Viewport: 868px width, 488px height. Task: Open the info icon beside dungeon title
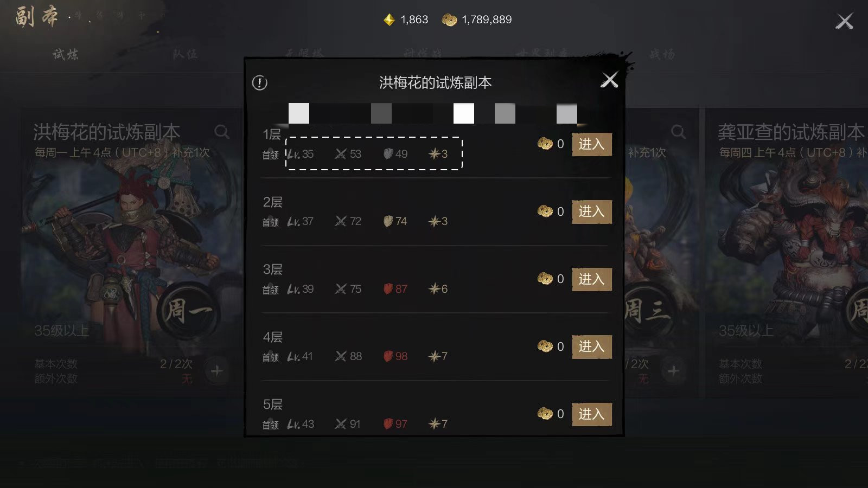click(x=260, y=83)
